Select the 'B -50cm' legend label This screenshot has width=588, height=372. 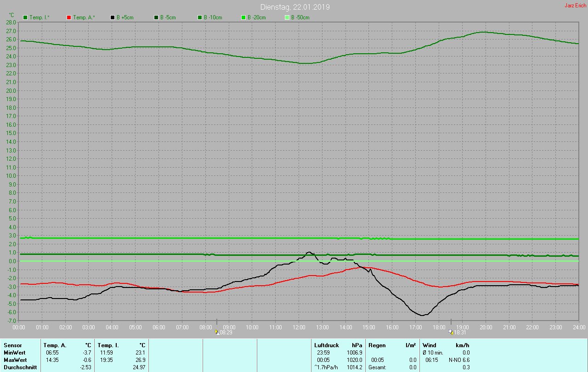click(x=300, y=17)
